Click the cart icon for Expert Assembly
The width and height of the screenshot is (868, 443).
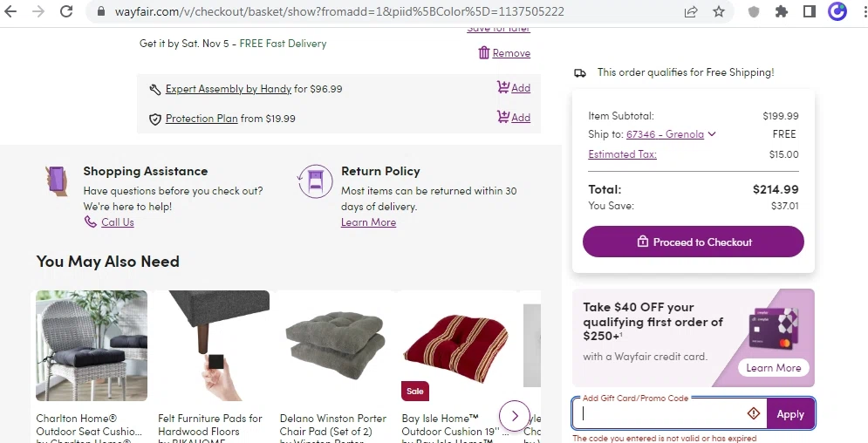503,87
